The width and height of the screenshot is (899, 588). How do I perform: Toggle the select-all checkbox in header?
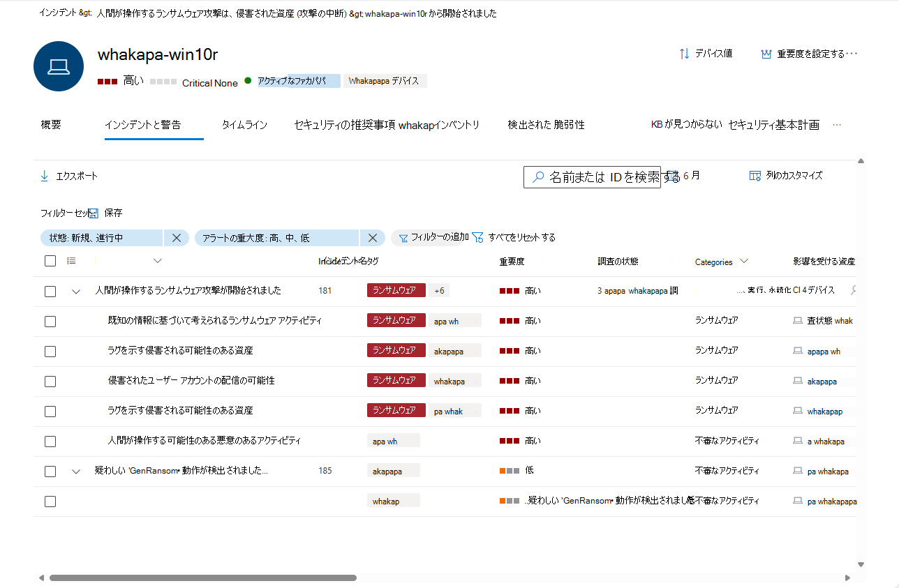pos(50,261)
